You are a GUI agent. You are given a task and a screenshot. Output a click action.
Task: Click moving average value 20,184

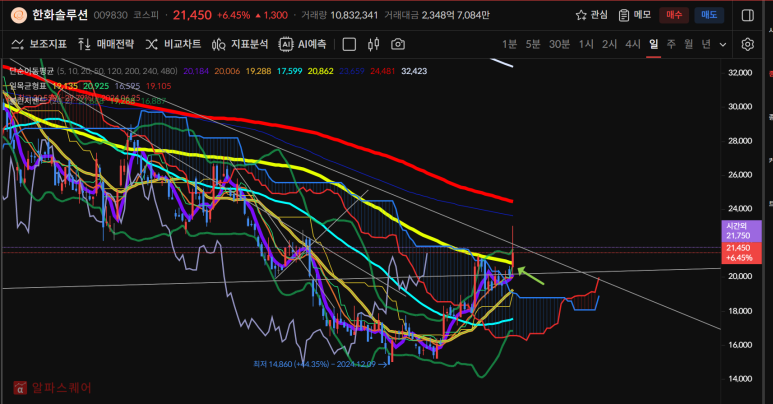[x=196, y=71]
